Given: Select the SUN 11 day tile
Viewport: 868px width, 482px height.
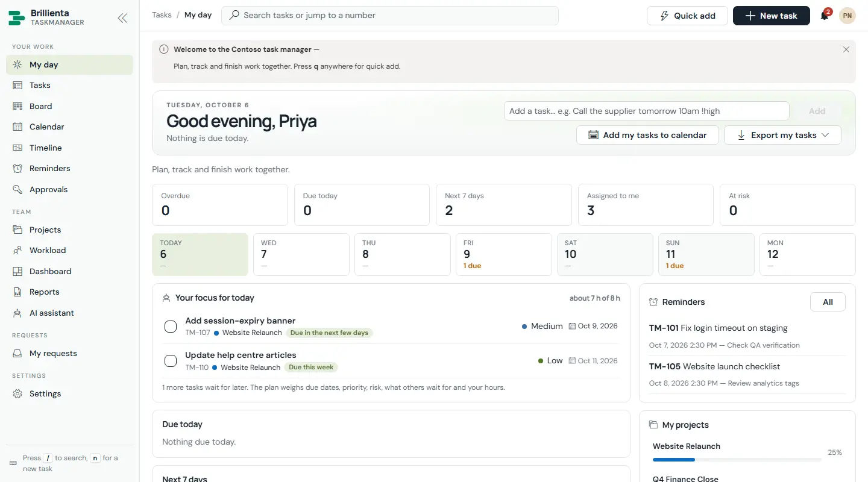Looking at the screenshot, I should tap(706, 254).
